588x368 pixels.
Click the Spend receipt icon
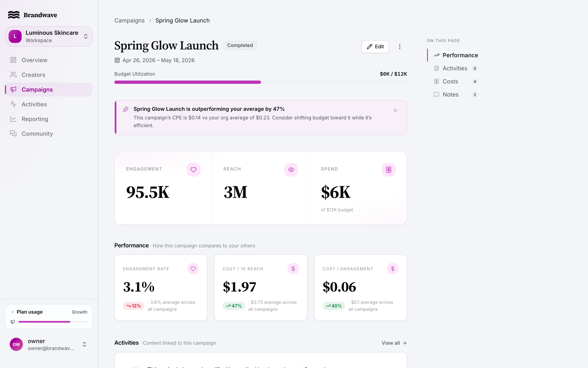point(389,170)
